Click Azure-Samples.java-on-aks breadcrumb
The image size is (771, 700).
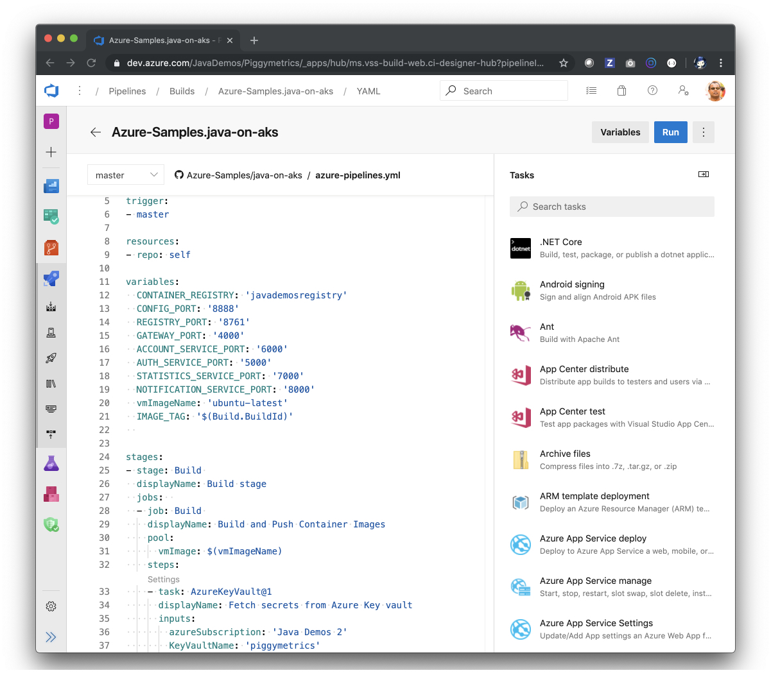point(275,91)
